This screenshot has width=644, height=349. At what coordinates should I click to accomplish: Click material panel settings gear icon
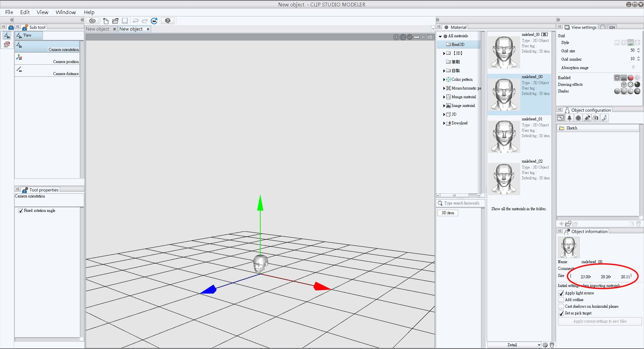(x=545, y=345)
